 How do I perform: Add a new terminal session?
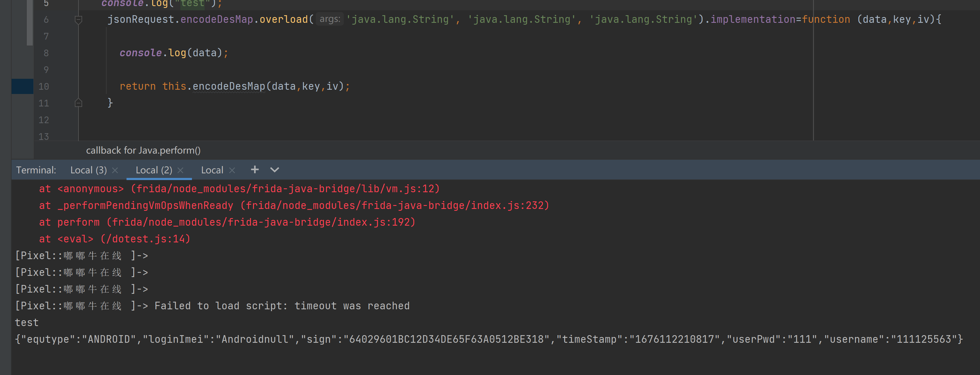click(255, 170)
